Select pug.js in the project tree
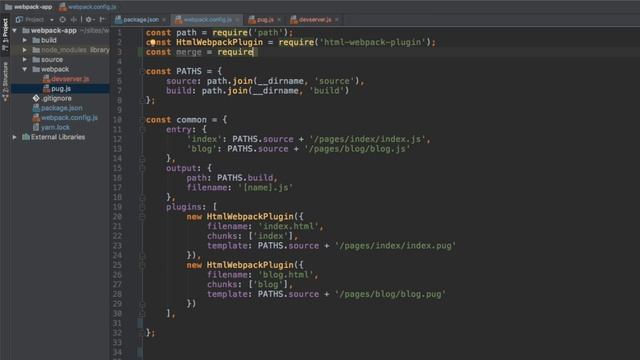This screenshot has height=360, width=640. point(61,89)
